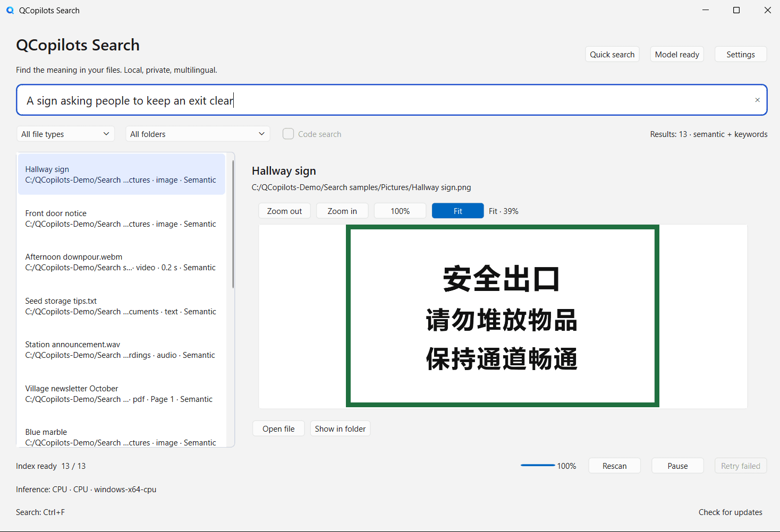Select the Hallway sign result
Image resolution: width=780 pixels, height=532 pixels.
(x=122, y=174)
